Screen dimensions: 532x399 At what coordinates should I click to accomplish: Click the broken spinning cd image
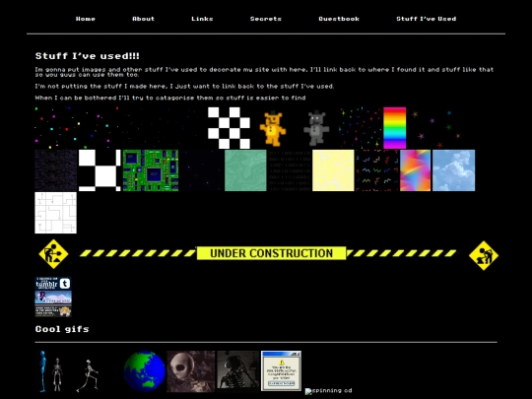click(x=328, y=391)
